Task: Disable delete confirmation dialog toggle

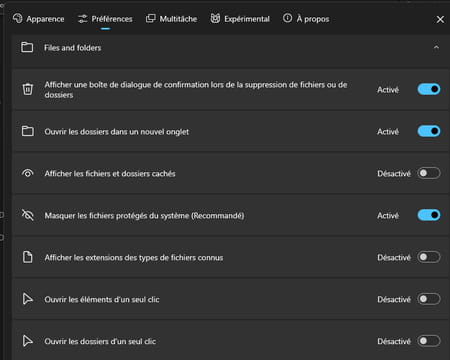Action: point(429,89)
